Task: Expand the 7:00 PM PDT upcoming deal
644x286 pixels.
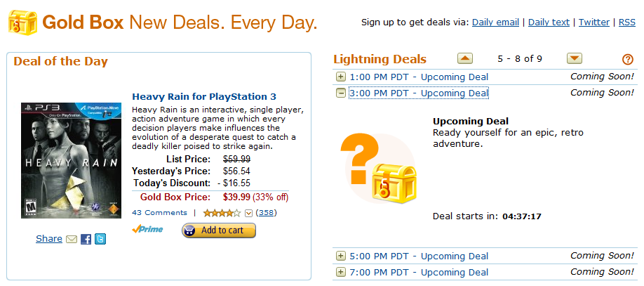Action: click(x=341, y=272)
